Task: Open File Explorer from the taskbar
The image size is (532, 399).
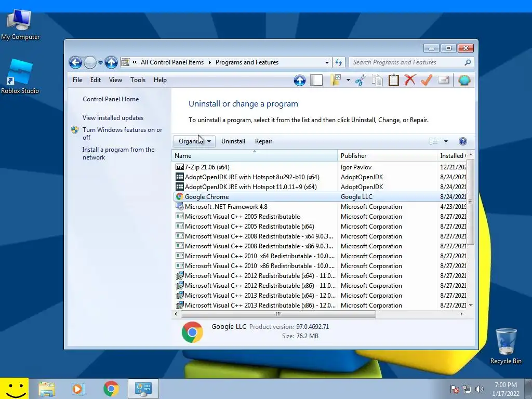Action: [47, 389]
